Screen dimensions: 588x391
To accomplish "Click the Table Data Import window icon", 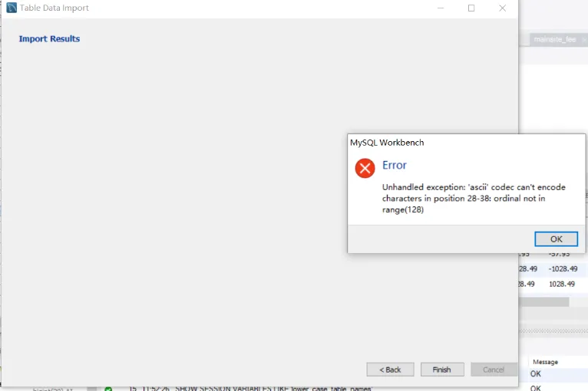I will pyautogui.click(x=12, y=8).
